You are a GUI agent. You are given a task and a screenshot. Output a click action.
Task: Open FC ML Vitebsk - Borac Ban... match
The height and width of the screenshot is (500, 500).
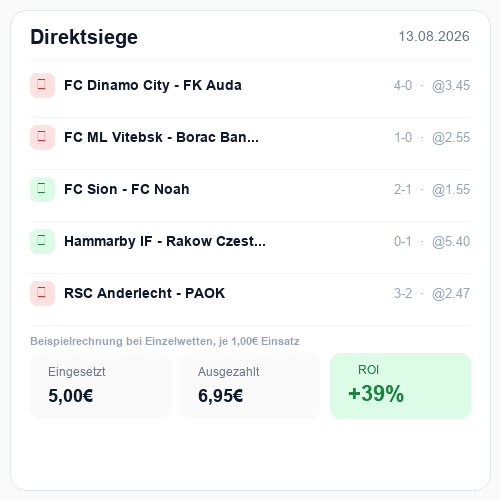pyautogui.click(x=250, y=137)
